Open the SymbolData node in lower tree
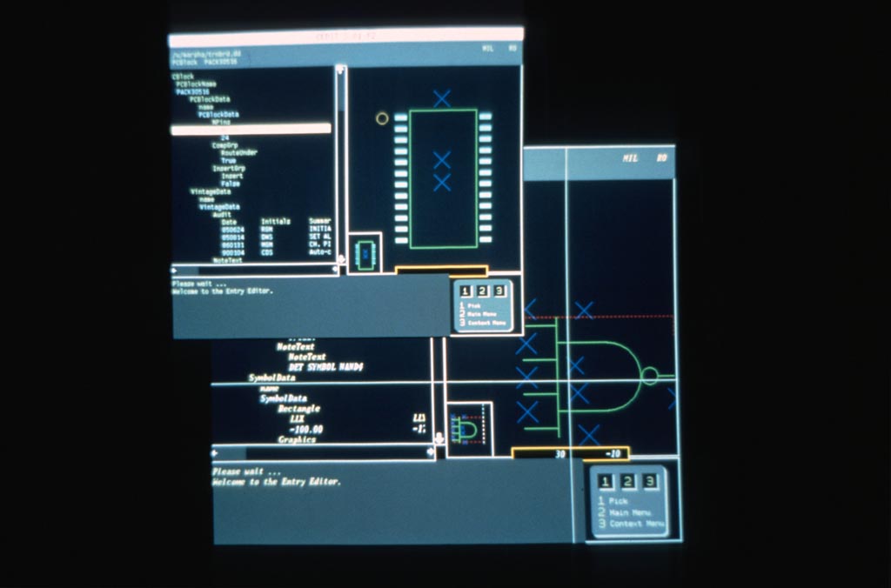The image size is (891, 588). coord(271,378)
